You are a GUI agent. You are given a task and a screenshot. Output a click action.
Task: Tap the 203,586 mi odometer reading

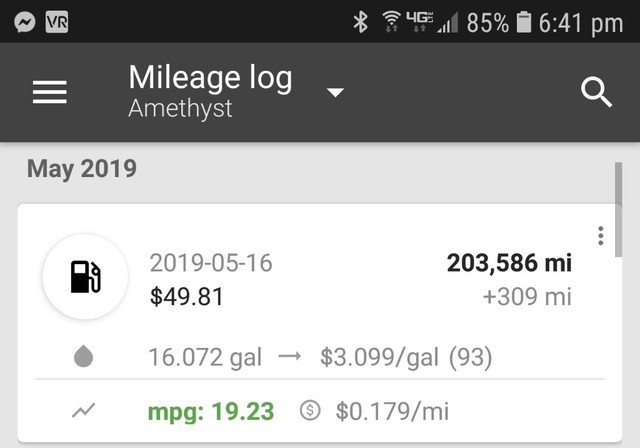click(x=509, y=263)
